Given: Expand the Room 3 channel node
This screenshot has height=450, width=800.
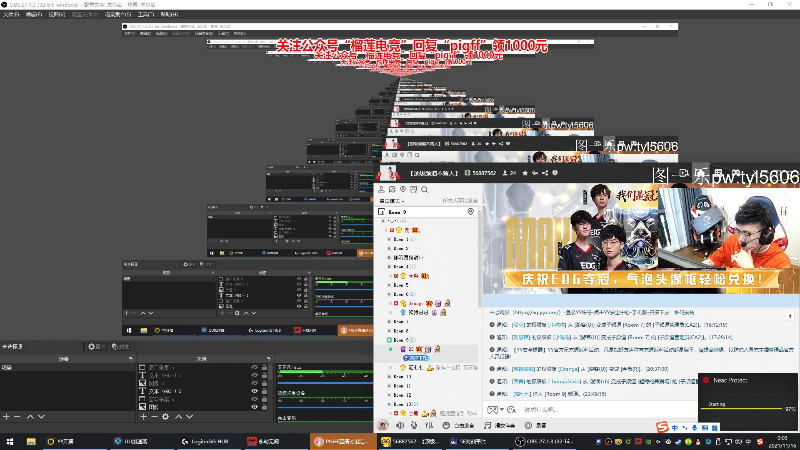Looking at the screenshot, I should click(x=389, y=248).
